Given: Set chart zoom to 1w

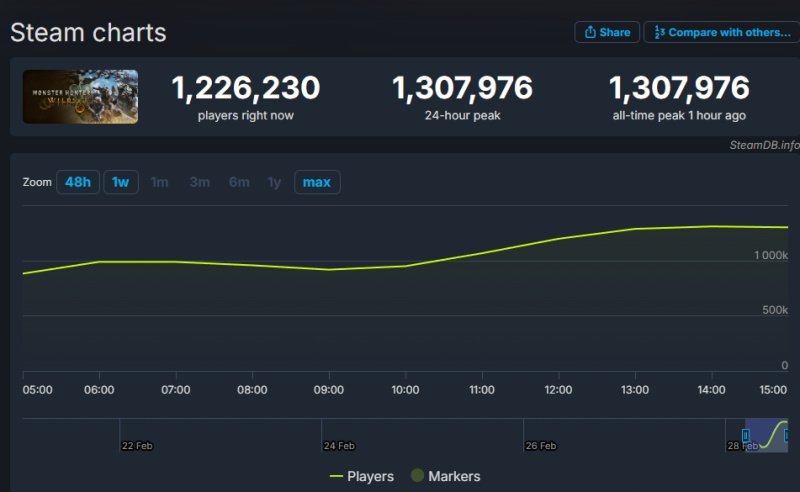Looking at the screenshot, I should click(120, 182).
